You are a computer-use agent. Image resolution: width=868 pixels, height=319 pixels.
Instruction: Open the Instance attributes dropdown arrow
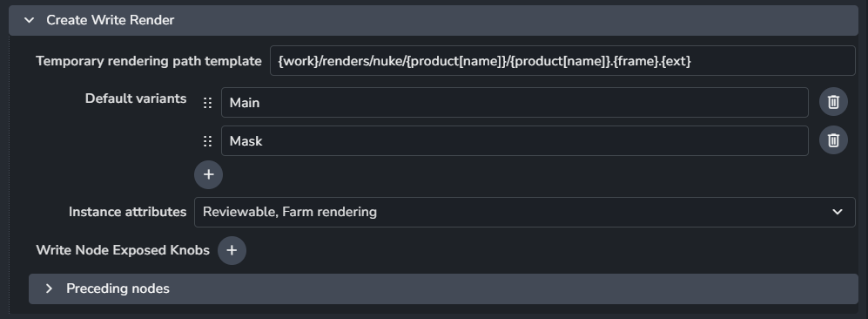(x=838, y=212)
